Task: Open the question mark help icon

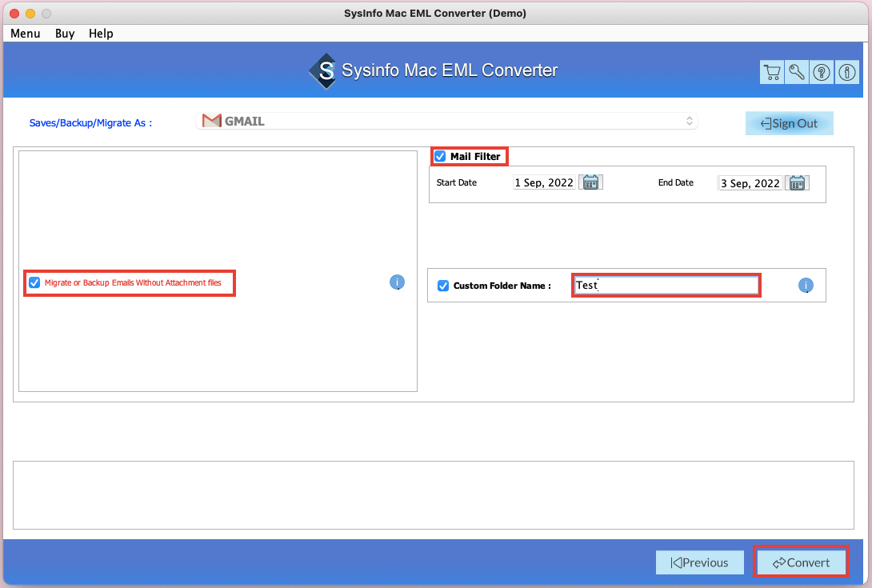Action: [822, 72]
